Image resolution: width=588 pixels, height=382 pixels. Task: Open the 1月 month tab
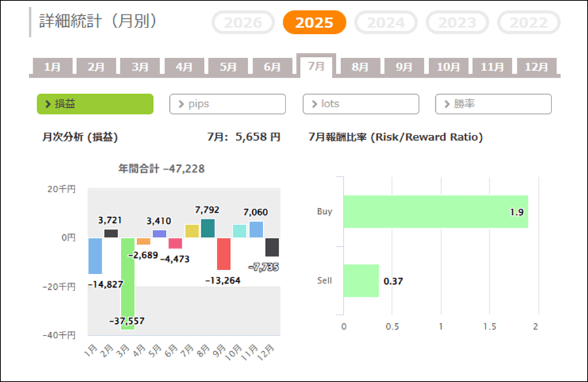(52, 67)
